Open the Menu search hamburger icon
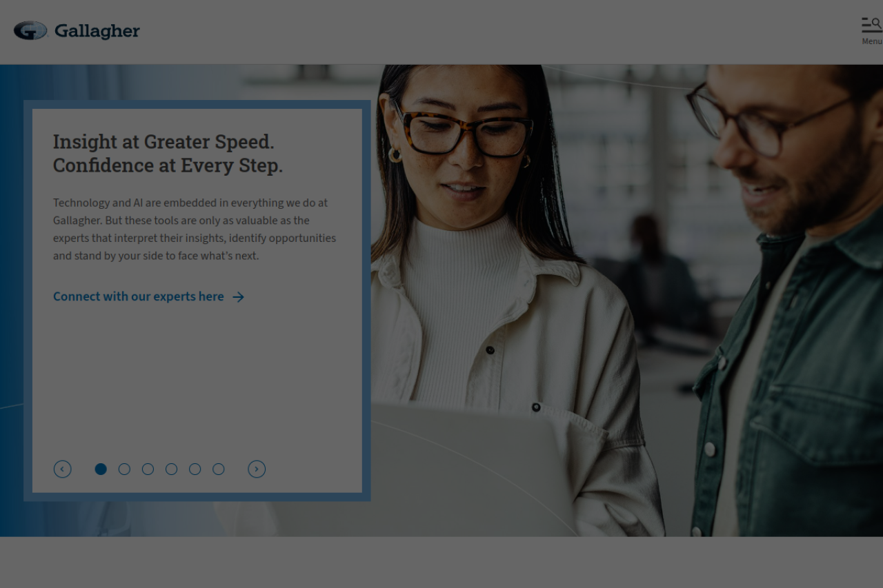 (872, 25)
